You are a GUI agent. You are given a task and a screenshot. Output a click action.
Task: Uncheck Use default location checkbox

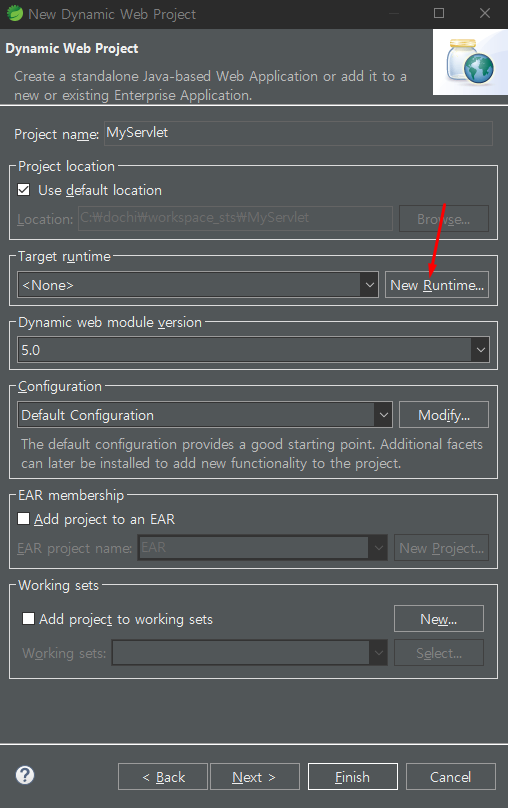pyautogui.click(x=23, y=190)
